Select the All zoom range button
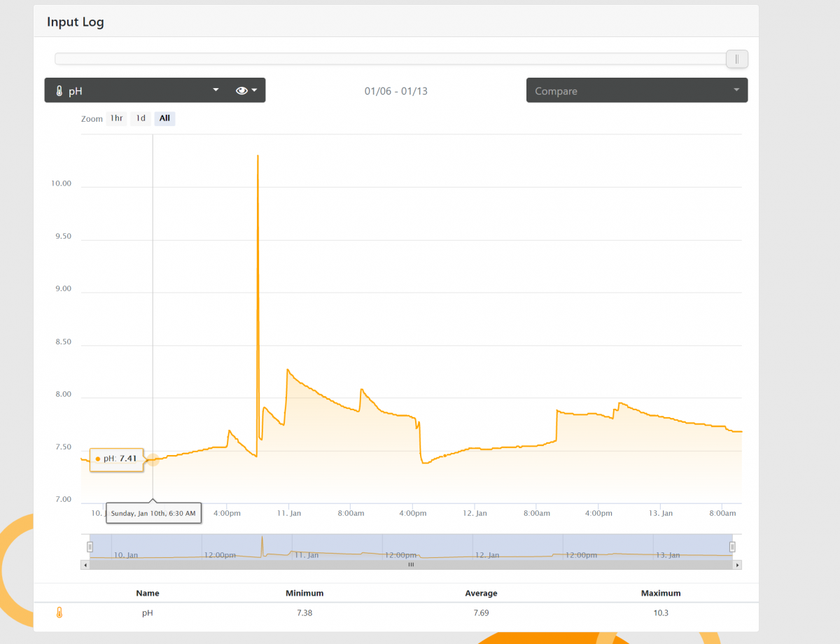 click(x=164, y=118)
